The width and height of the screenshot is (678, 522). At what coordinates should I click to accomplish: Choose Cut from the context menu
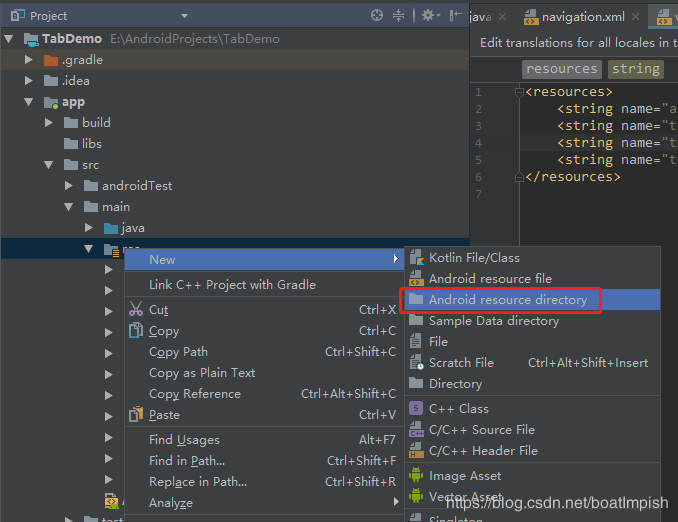click(x=264, y=310)
